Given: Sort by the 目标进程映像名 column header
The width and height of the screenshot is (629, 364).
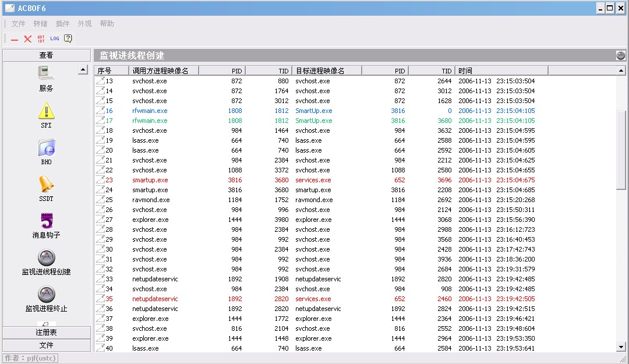Looking at the screenshot, I should [327, 70].
